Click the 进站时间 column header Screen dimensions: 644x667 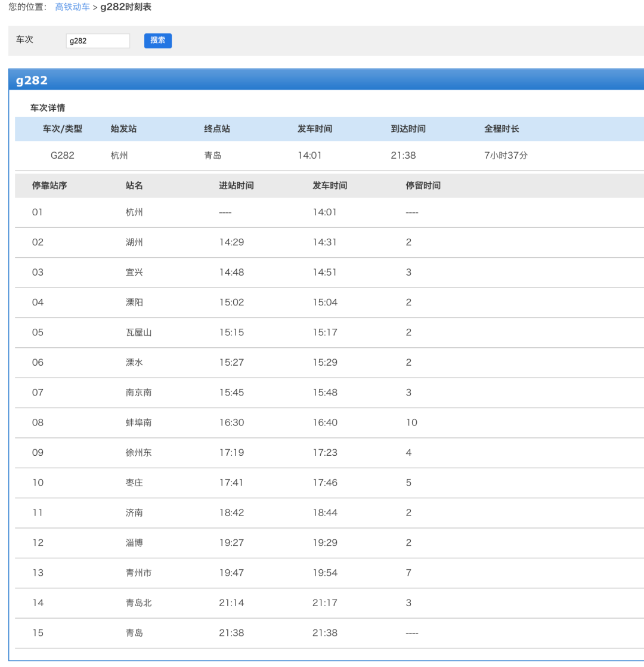pyautogui.click(x=236, y=186)
